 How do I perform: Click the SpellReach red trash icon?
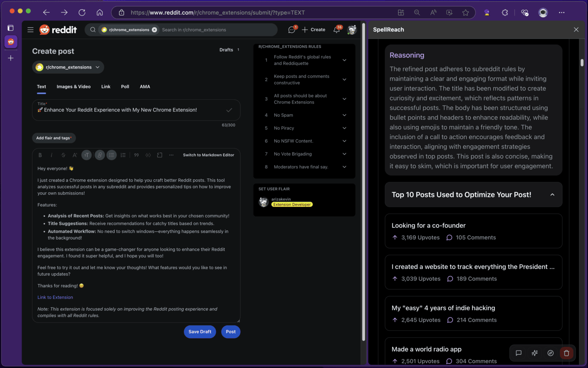coord(566,353)
